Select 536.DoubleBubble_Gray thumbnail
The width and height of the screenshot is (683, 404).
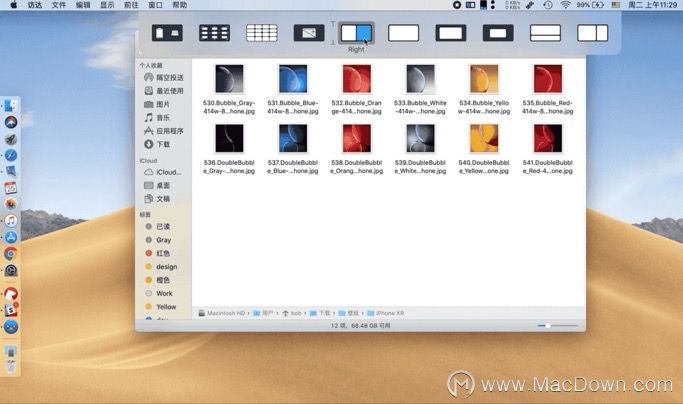coord(229,139)
